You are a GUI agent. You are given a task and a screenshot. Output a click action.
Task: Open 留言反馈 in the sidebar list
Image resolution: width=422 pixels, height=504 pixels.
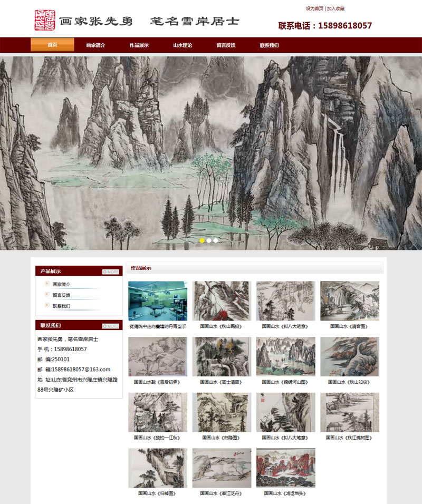pyautogui.click(x=62, y=295)
